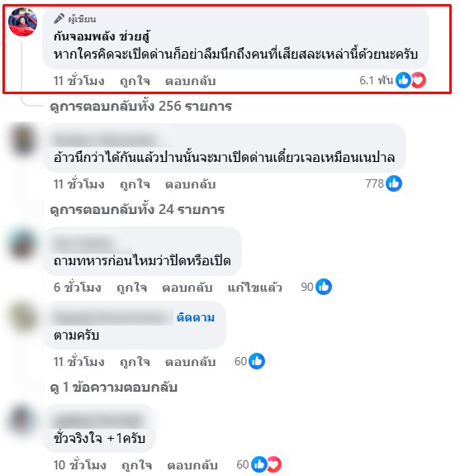Open edit history via แก้ไขแล้ว
The height and width of the screenshot is (476, 460).
(x=255, y=288)
